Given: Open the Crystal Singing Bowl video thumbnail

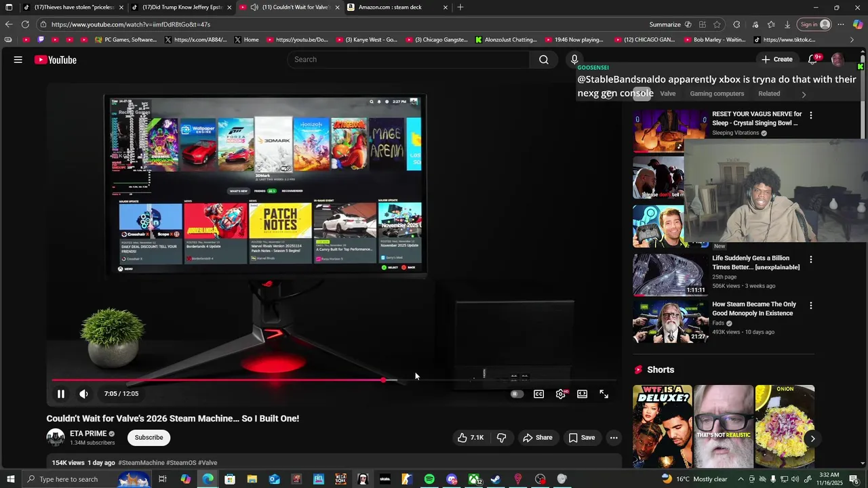Looking at the screenshot, I should (x=670, y=130).
